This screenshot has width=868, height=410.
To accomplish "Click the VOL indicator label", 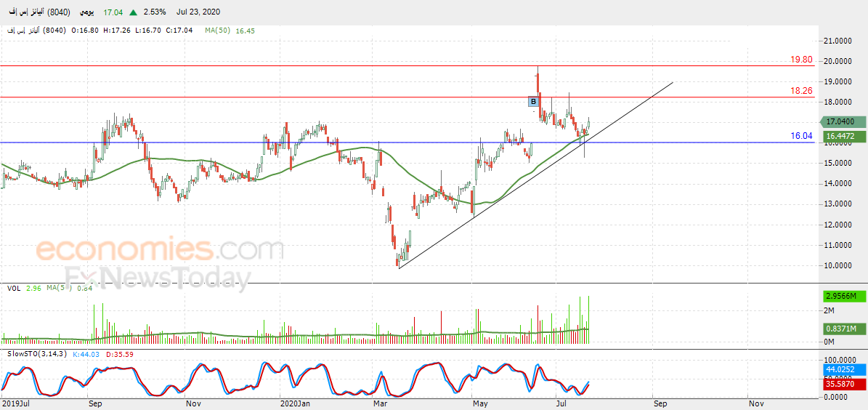I will [x=14, y=288].
